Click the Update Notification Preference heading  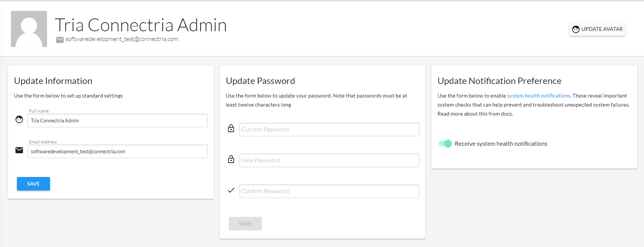pos(499,81)
